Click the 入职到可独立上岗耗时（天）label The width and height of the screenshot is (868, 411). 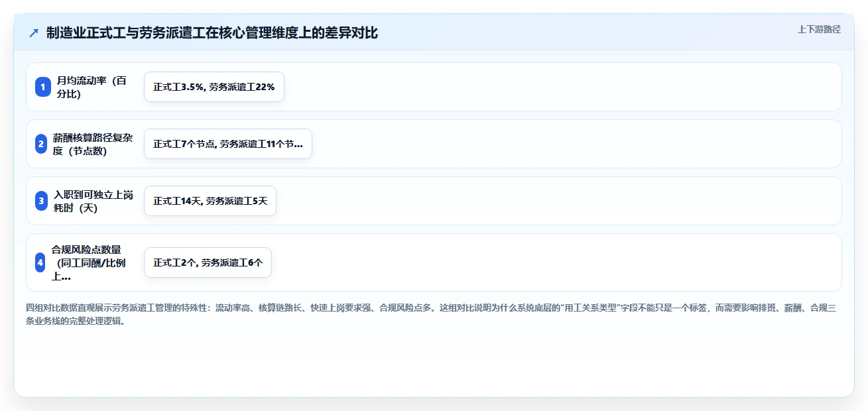coord(93,201)
